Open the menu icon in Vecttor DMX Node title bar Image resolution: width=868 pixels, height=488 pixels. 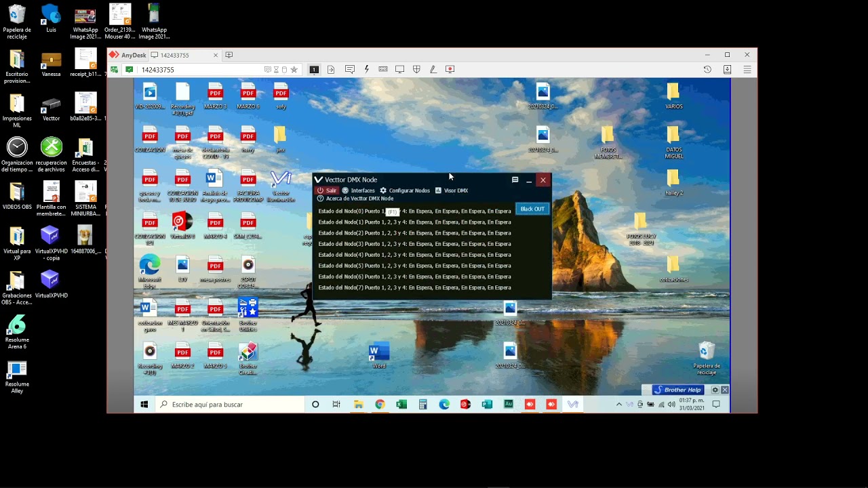pos(515,180)
